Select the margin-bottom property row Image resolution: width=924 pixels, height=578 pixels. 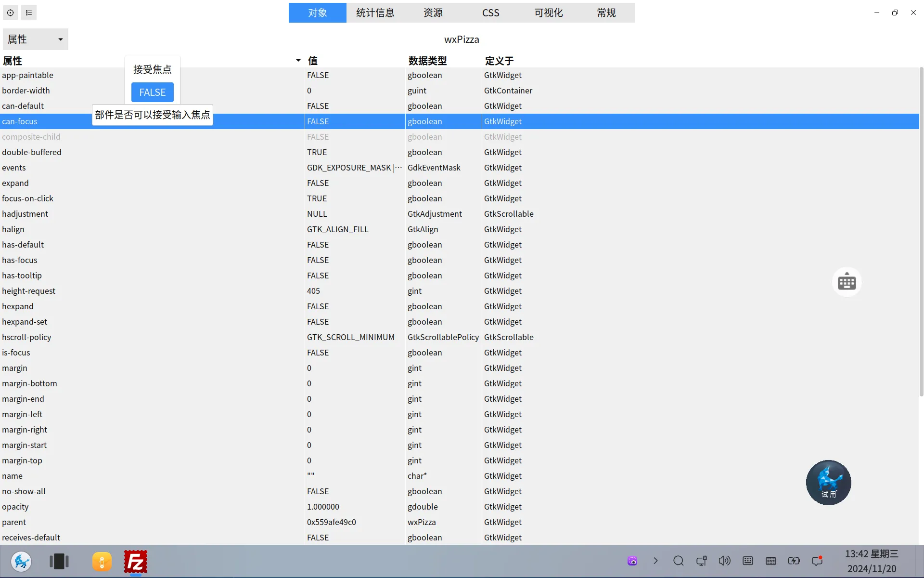[x=460, y=383]
